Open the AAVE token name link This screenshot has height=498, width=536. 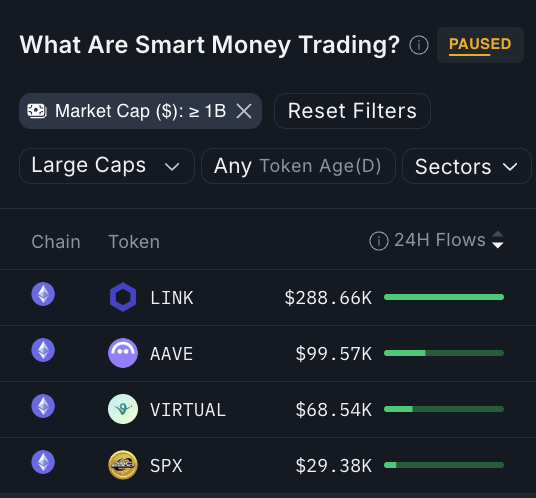point(172,353)
